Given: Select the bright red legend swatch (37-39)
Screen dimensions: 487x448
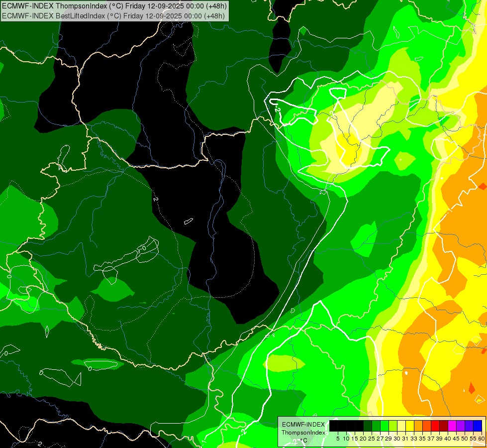Looking at the screenshot, I should coord(435,426).
